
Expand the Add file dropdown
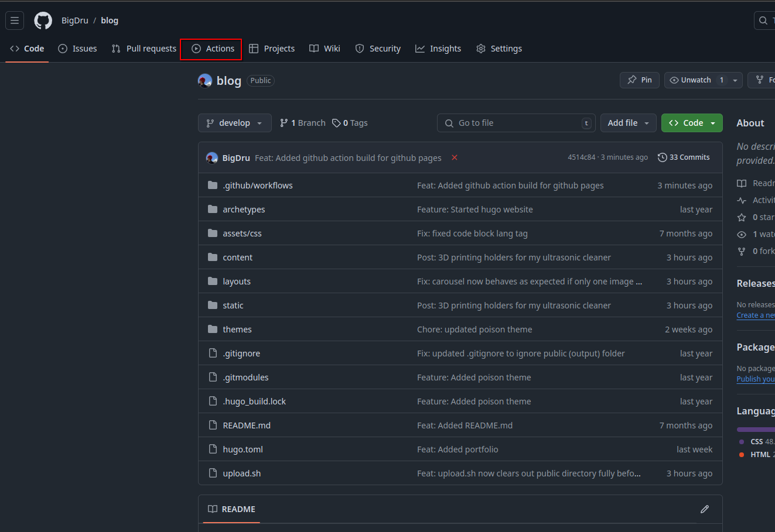coord(629,123)
